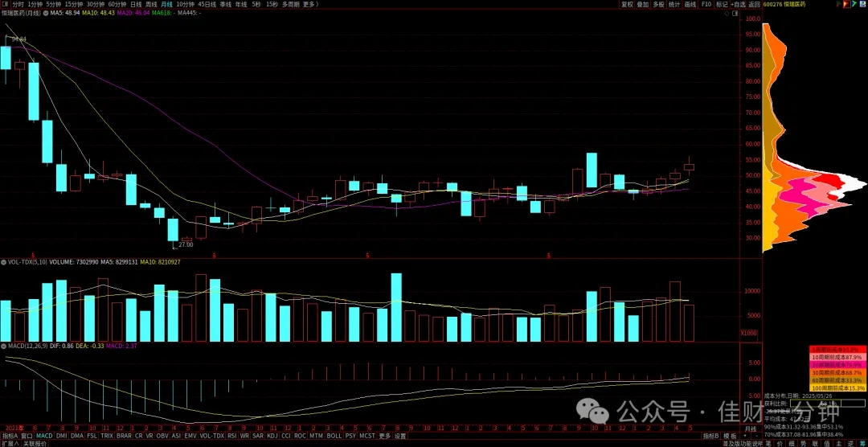The height and width of the screenshot is (447, 868).
Task: Select the SAR indicator tab
Action: tap(258, 436)
